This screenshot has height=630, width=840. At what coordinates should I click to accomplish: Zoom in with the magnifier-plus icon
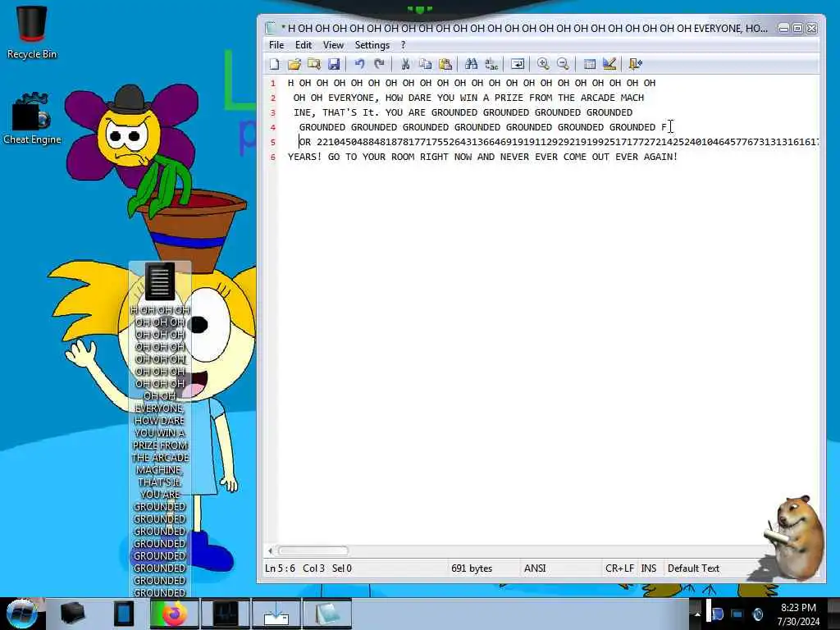pyautogui.click(x=543, y=64)
